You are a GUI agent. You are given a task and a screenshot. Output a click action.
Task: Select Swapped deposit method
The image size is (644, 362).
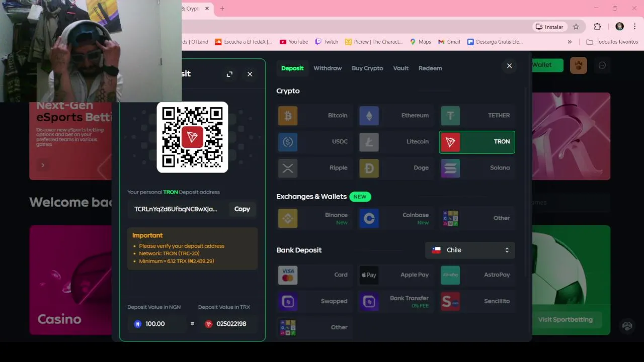314,301
